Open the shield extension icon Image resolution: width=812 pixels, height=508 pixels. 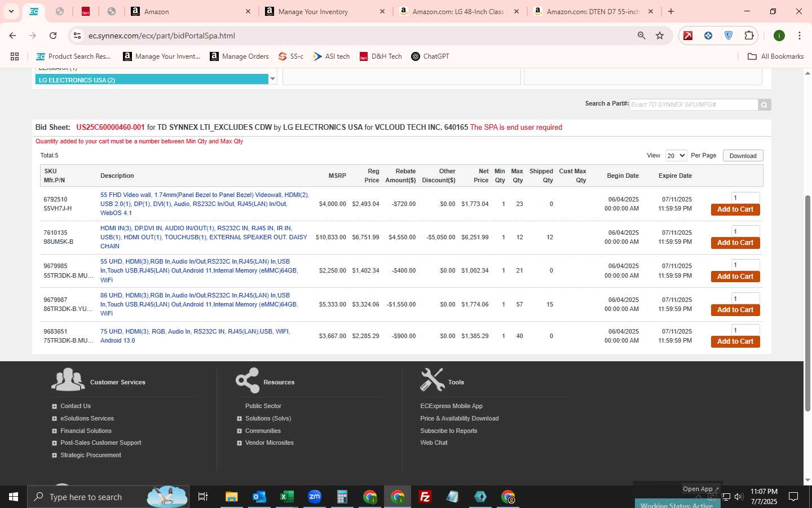click(x=729, y=36)
